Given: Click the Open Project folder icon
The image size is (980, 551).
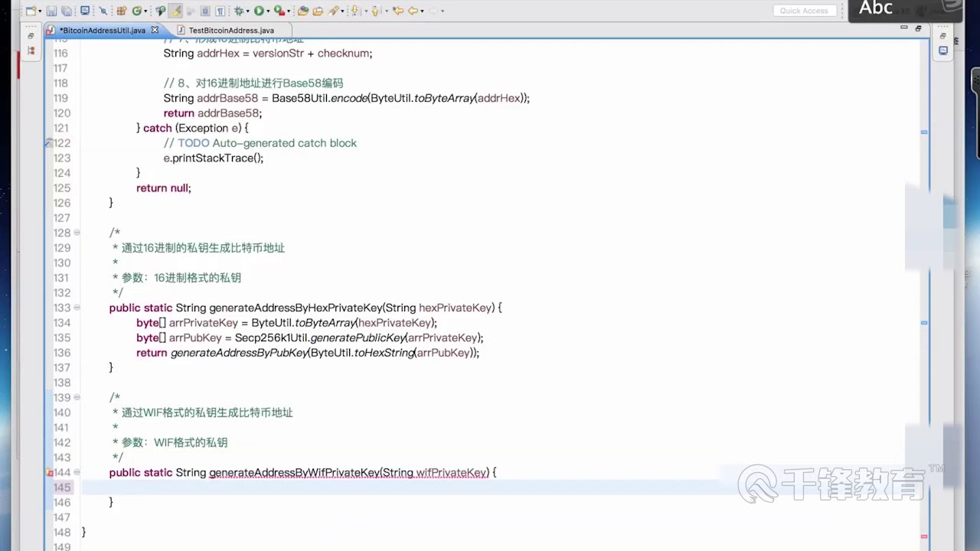Looking at the screenshot, I should pos(303,11).
